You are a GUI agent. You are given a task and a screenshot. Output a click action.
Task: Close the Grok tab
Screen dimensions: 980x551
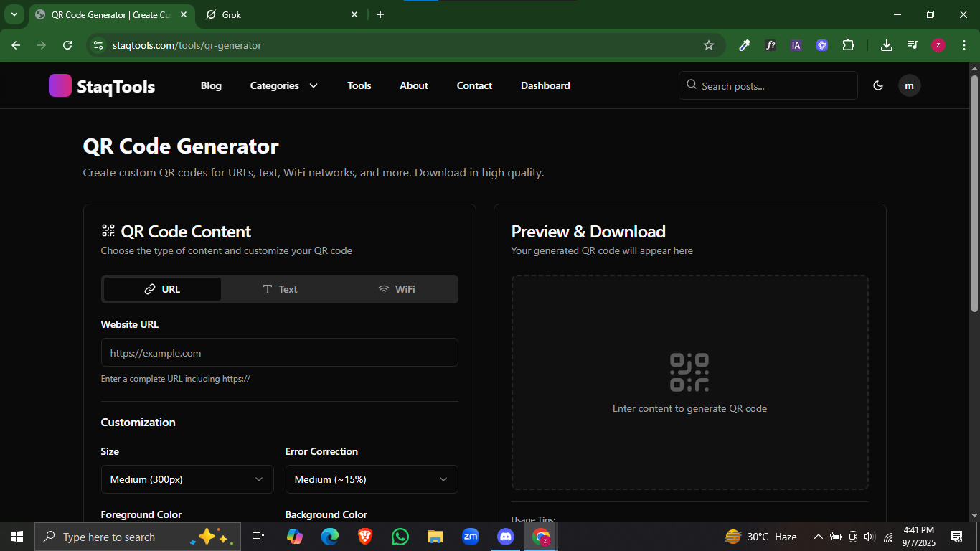pos(354,14)
